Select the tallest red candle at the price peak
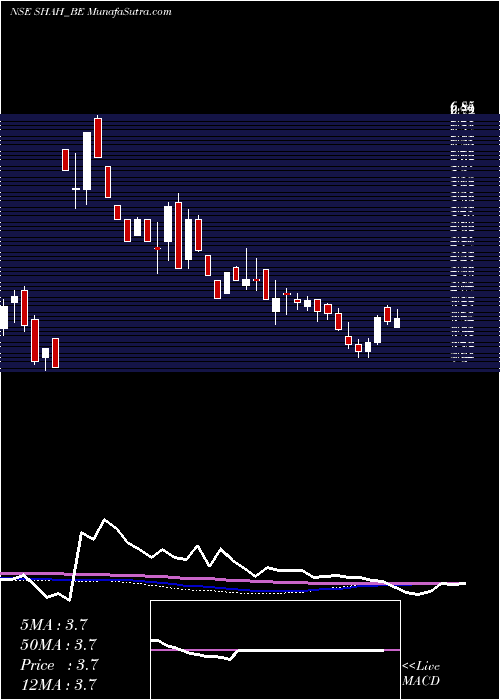 [98, 138]
